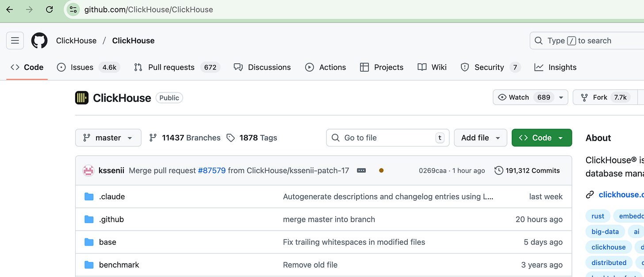Open the master branch selector dropdown
This screenshot has width=644, height=277.
coord(108,138)
